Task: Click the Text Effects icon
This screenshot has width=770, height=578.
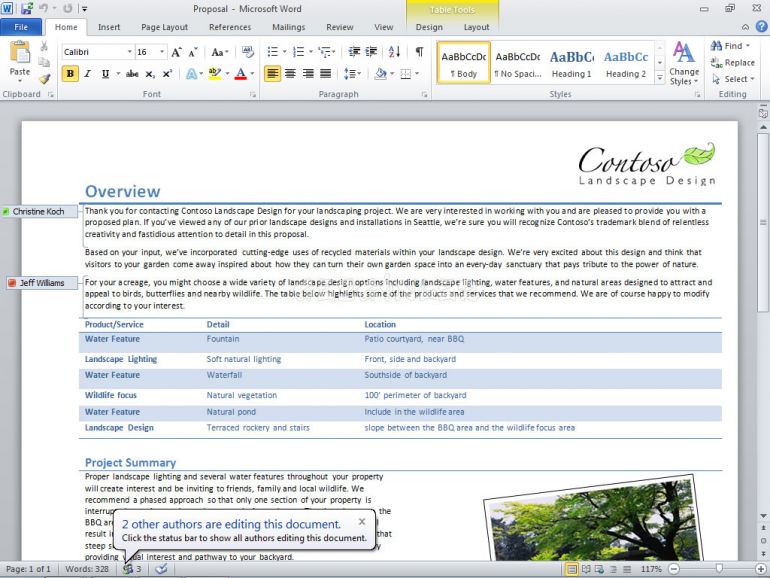Action: click(191, 74)
